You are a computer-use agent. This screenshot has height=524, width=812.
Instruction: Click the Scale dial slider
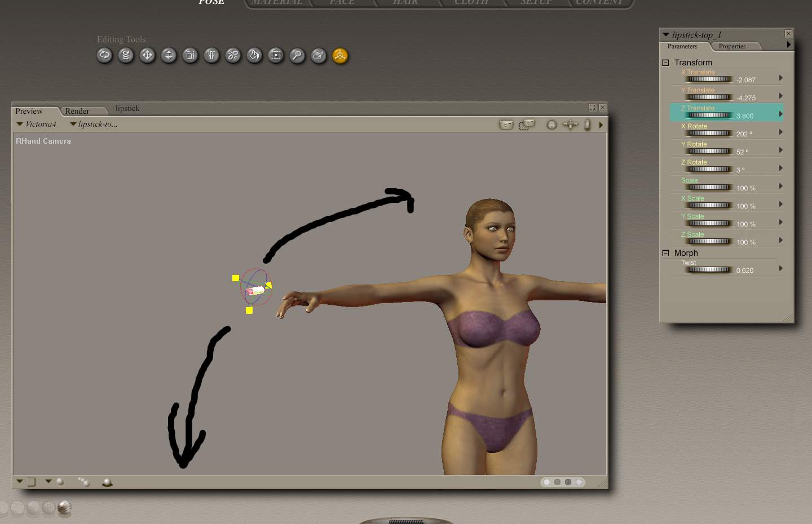[x=709, y=188]
